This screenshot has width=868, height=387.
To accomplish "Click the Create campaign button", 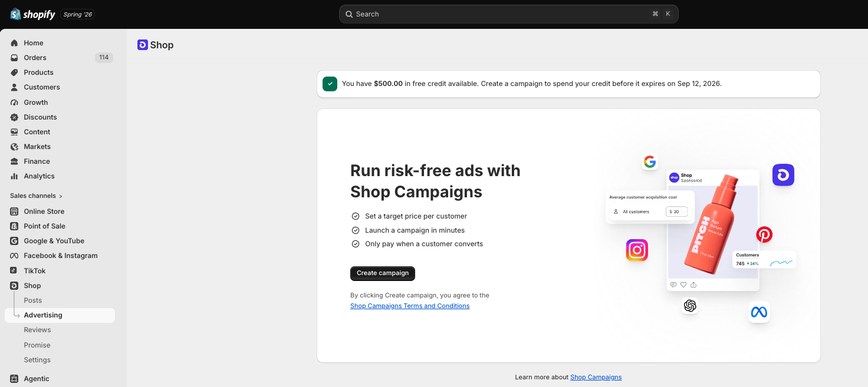I will pos(383,273).
